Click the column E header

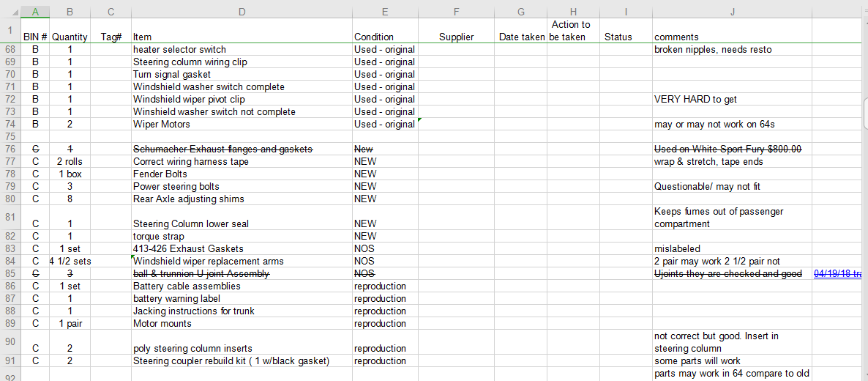click(x=385, y=12)
